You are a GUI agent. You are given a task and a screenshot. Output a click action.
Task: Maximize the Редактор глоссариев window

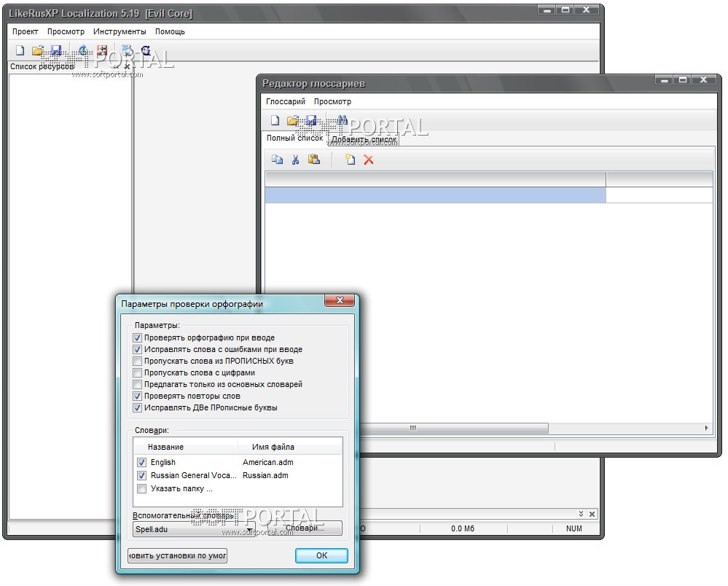[x=683, y=79]
